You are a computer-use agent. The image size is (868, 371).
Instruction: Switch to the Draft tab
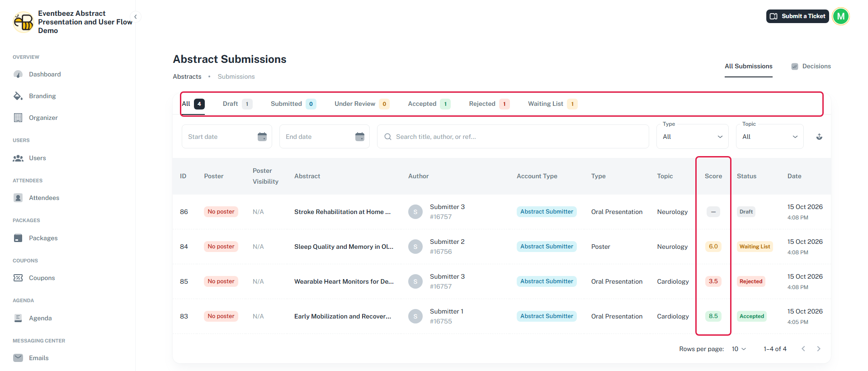coord(237,104)
